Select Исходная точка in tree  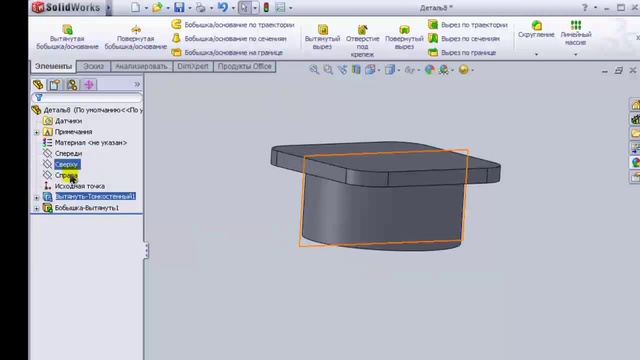click(x=74, y=186)
